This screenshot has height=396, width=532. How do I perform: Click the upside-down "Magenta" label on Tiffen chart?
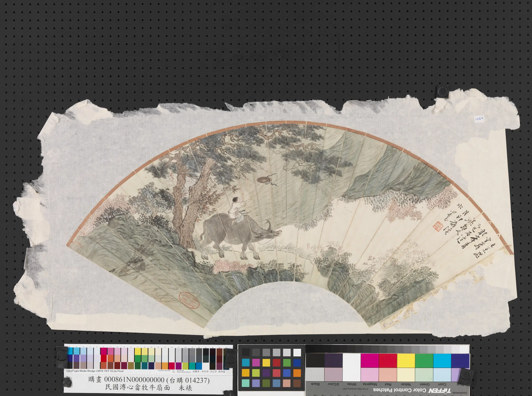click(x=370, y=384)
